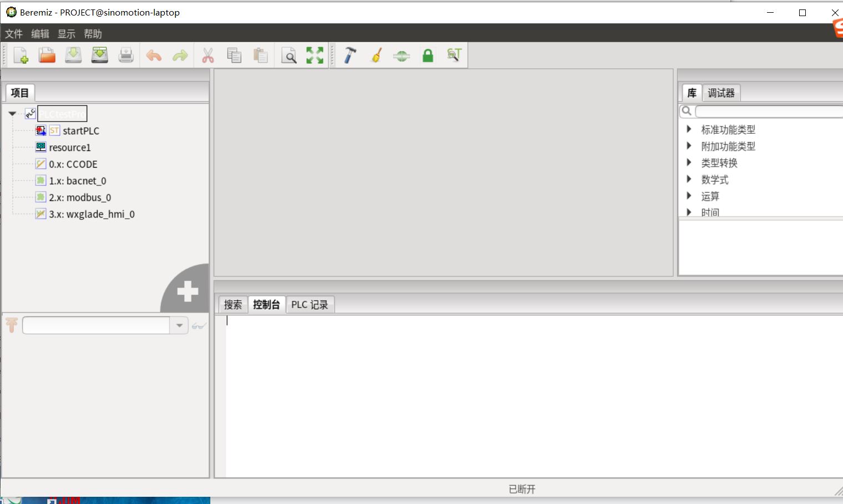Viewport: 843px width, 504px height.
Task: Collapse the PLCtestPro project tree
Action: (12, 113)
